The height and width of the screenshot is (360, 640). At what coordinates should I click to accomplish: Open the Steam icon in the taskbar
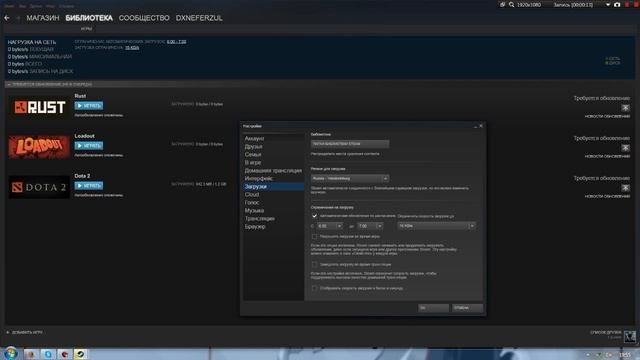[80, 354]
